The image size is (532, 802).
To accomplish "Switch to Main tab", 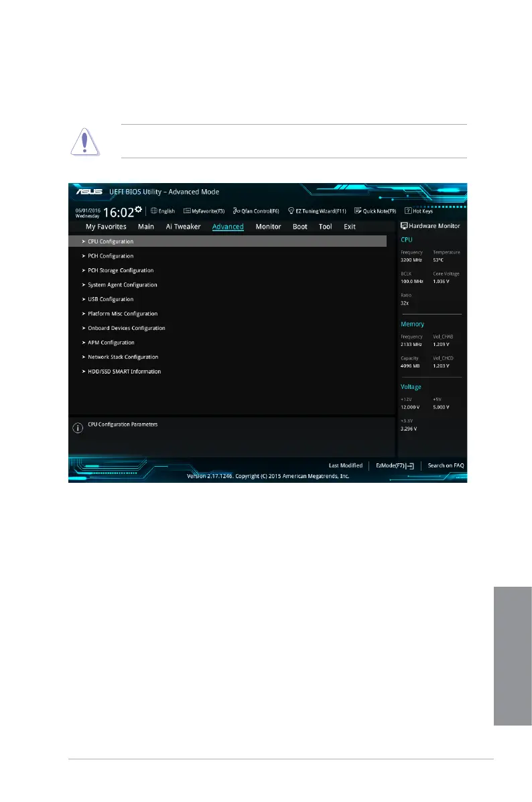I will click(145, 227).
